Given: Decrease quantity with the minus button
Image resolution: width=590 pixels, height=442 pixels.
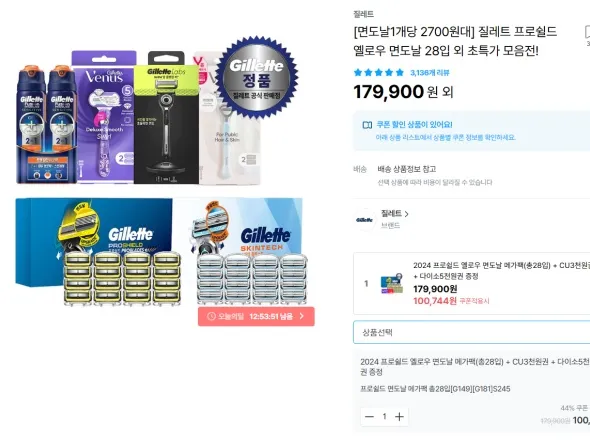Looking at the screenshot, I should tap(370, 416).
